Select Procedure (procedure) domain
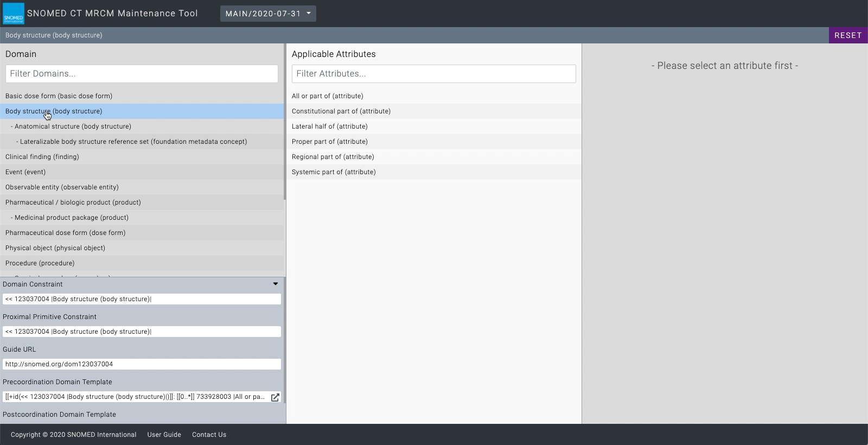The width and height of the screenshot is (868, 445). [x=142, y=263]
